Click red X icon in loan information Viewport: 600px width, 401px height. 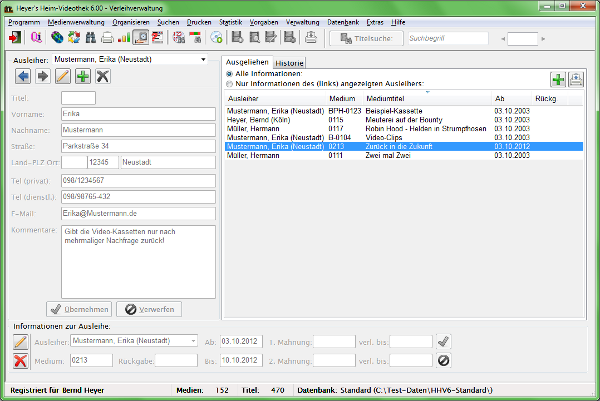(20, 360)
